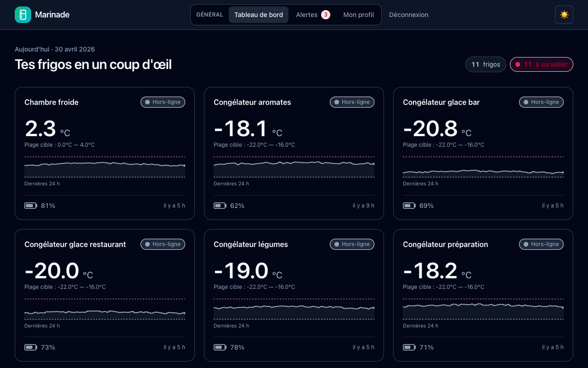This screenshot has width=588, height=368.
Task: Click the Marinade fridge logo icon
Action: tap(23, 15)
